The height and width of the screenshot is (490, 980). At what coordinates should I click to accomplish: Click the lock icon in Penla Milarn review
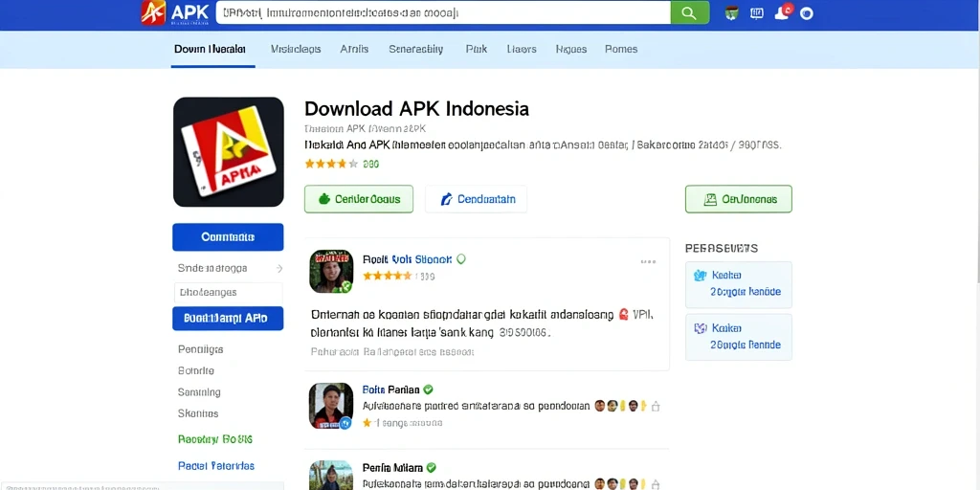click(x=655, y=483)
